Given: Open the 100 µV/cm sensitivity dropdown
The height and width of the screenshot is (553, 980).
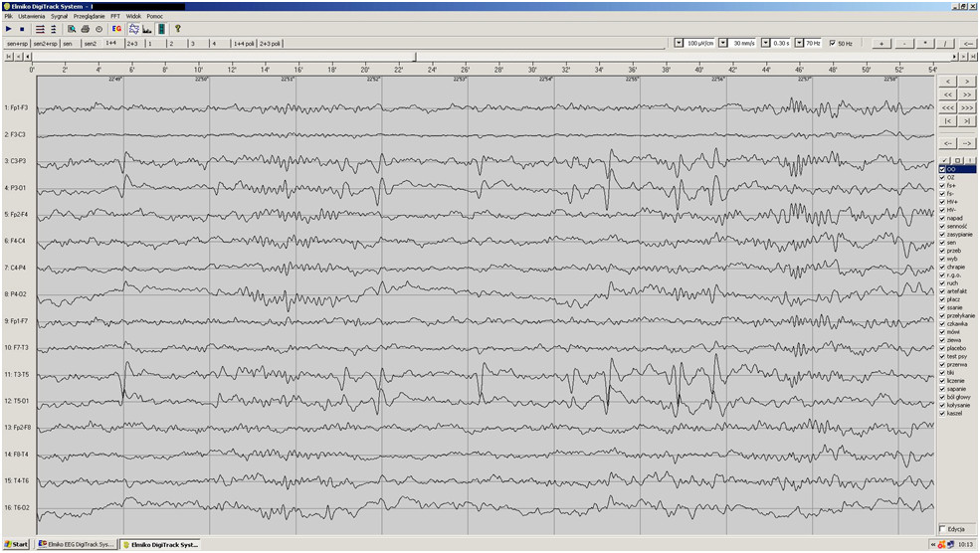Looking at the screenshot, I should pyautogui.click(x=679, y=43).
